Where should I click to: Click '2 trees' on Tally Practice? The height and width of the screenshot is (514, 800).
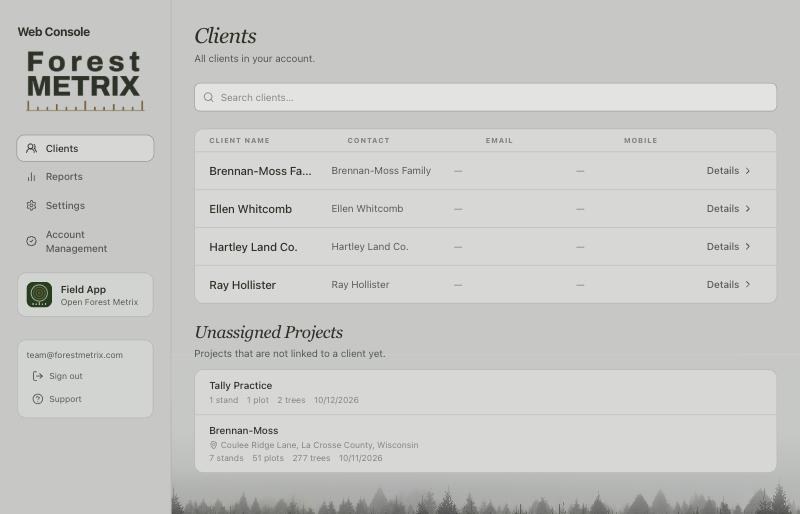pos(291,400)
